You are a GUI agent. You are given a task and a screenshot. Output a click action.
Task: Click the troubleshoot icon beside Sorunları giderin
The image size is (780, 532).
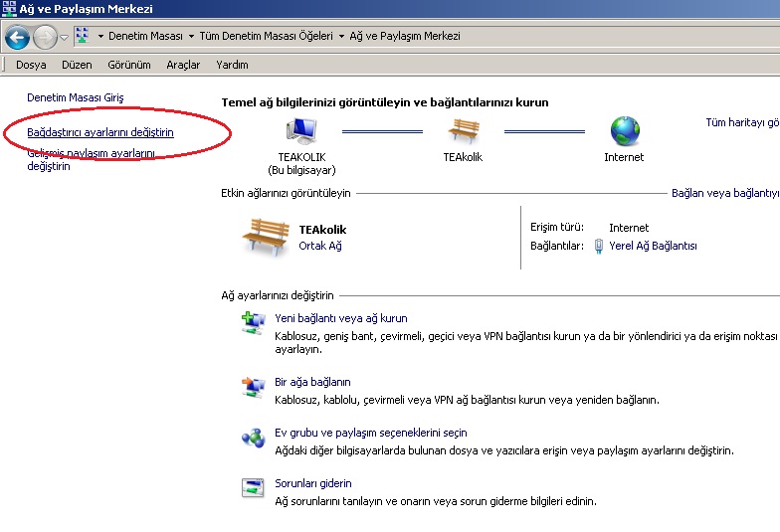tap(253, 487)
